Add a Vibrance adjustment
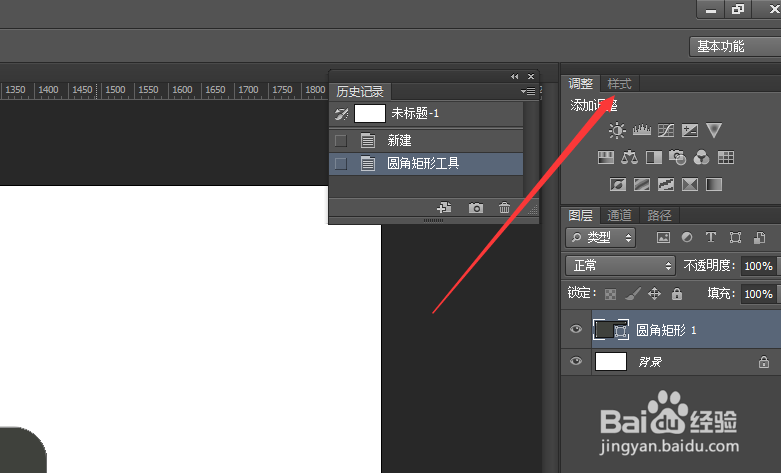This screenshot has height=473, width=781. tap(714, 130)
